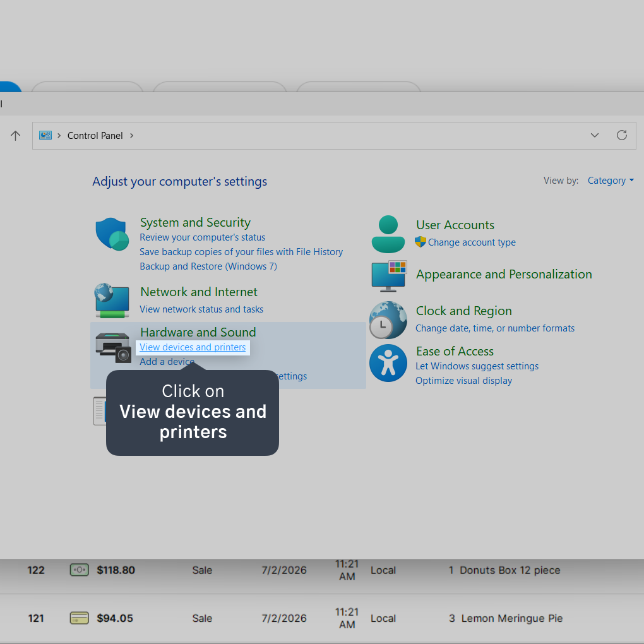Click date 7/2/2026 in row 122

coord(284,570)
